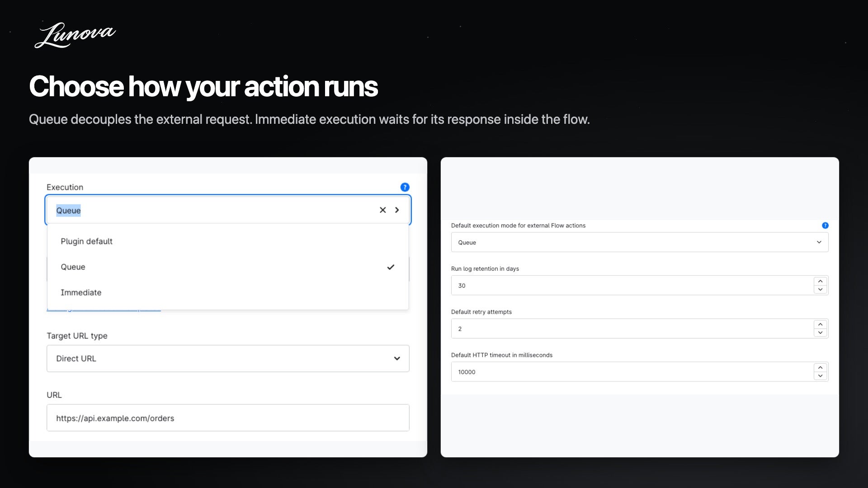The image size is (868, 488).
Task: Choose the Plugin default option
Action: coord(228,241)
